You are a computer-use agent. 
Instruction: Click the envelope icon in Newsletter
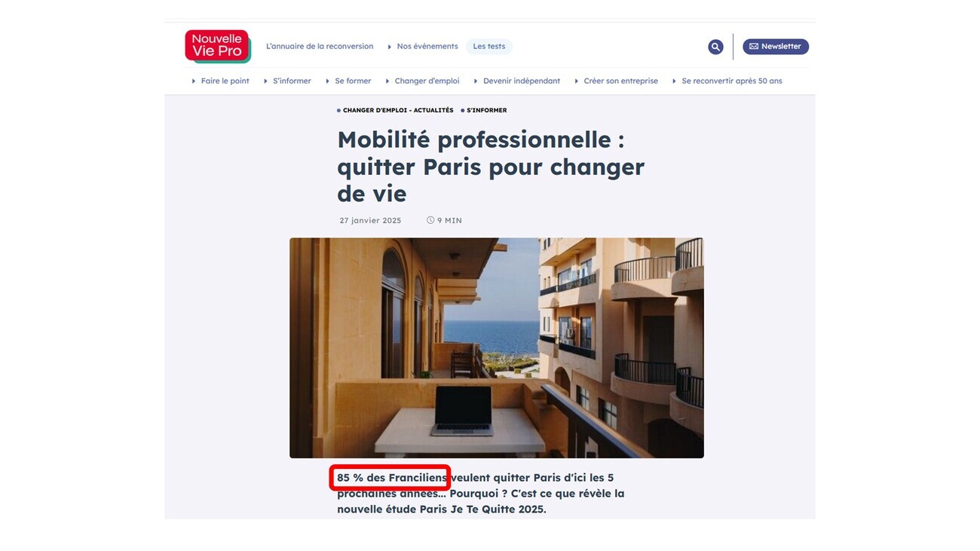754,47
